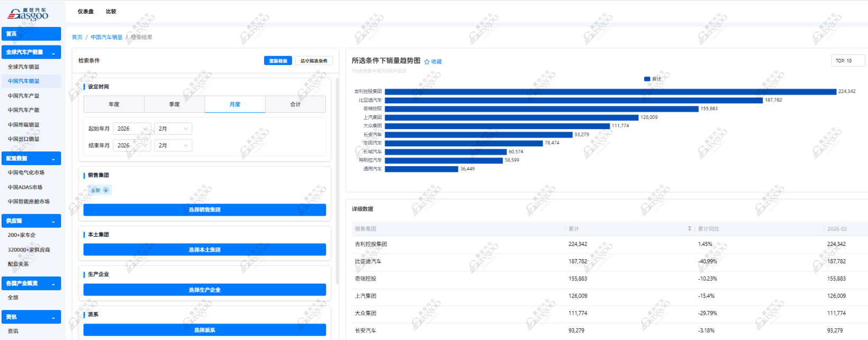Switch time setting to 年度
The image size is (868, 340).
(x=114, y=104)
